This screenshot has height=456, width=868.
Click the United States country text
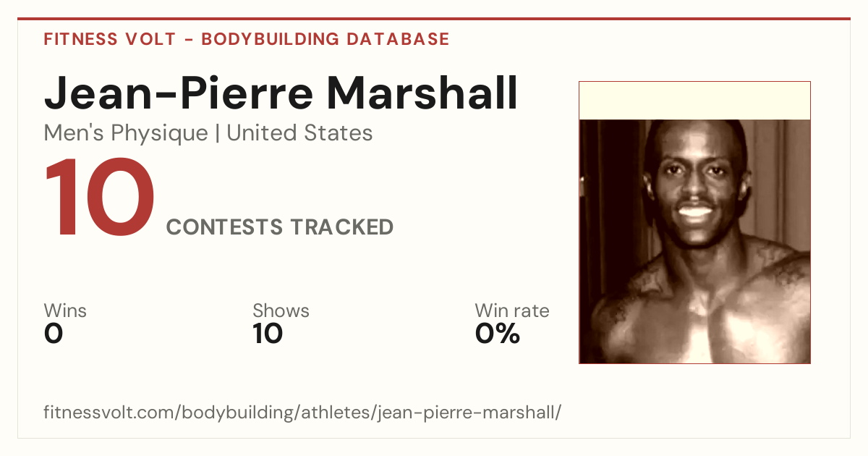[299, 133]
